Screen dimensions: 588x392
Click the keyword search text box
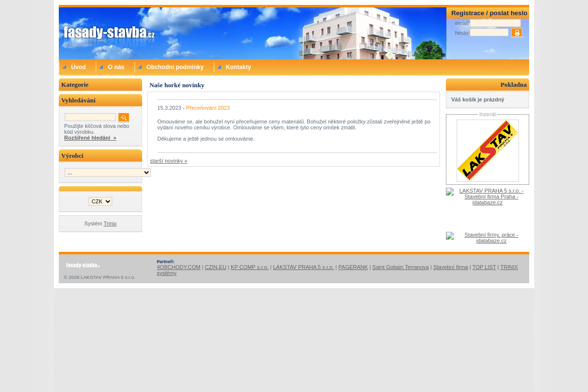pos(90,117)
